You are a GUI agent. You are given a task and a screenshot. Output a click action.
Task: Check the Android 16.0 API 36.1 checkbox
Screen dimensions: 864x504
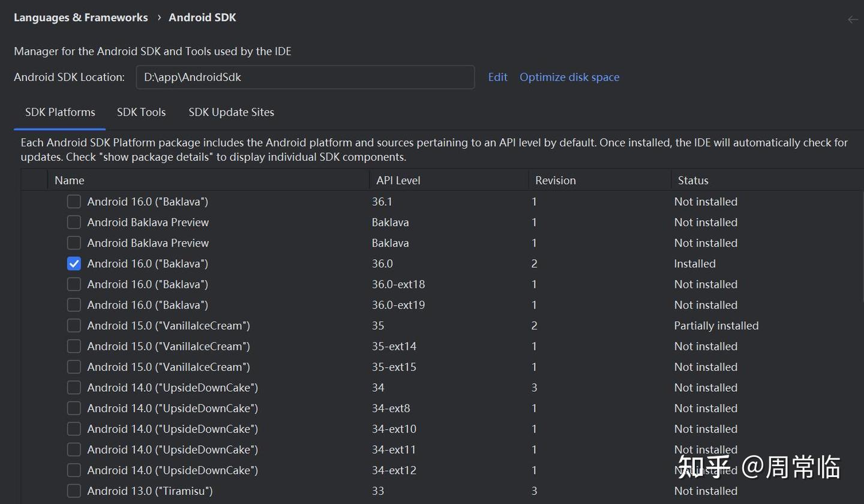click(x=74, y=202)
